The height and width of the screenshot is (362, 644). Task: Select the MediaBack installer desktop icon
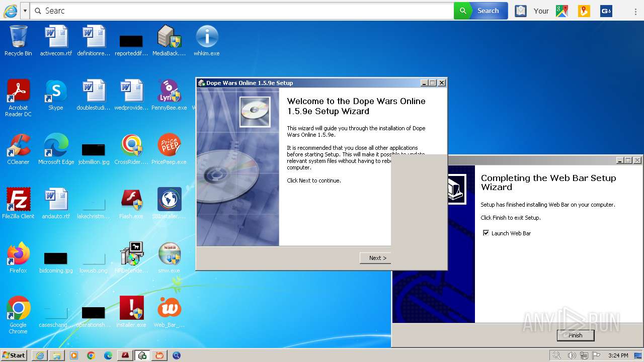(x=169, y=40)
